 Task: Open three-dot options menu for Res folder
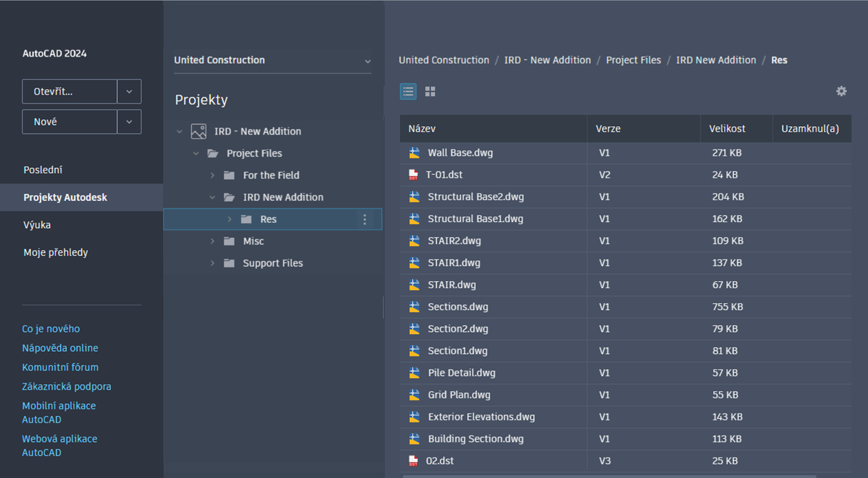(364, 219)
